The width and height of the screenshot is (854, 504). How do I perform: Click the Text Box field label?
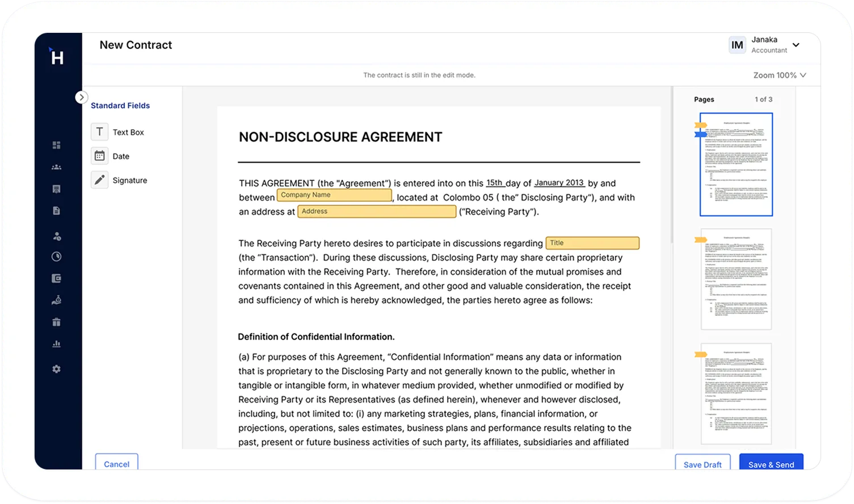coord(128,132)
